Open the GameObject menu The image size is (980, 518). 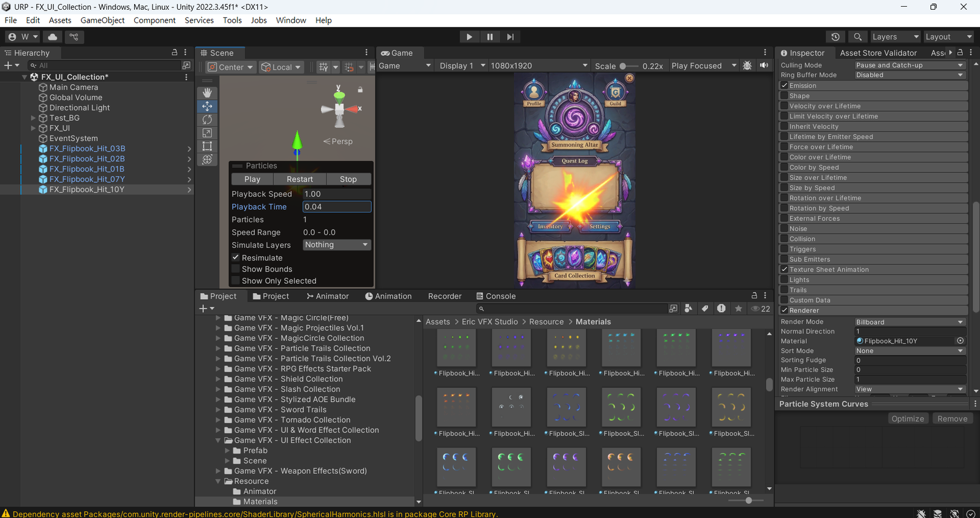pos(102,20)
